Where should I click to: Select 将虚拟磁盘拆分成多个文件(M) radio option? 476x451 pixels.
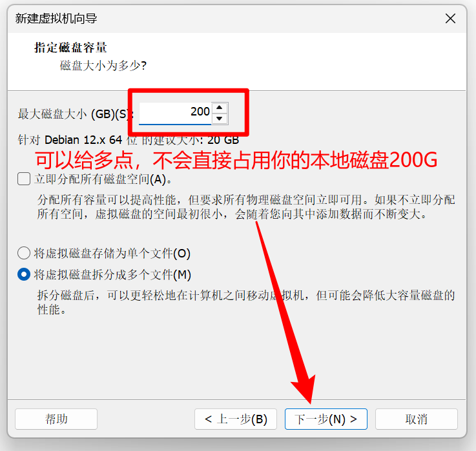click(24, 274)
